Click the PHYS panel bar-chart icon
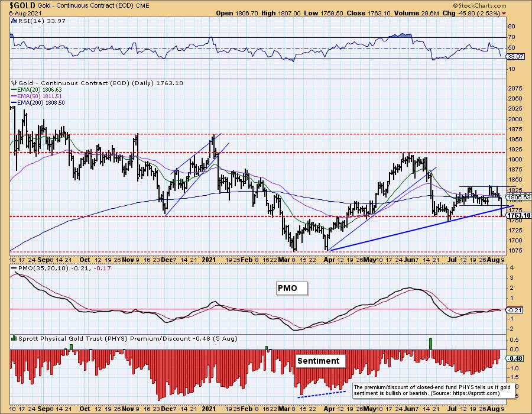532x414 pixels. tap(14, 338)
